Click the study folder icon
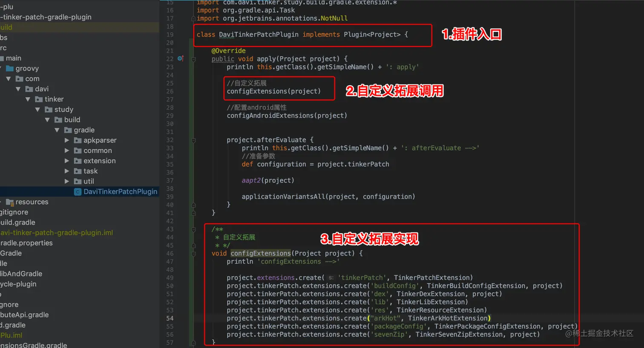644x348 pixels. [x=49, y=110]
